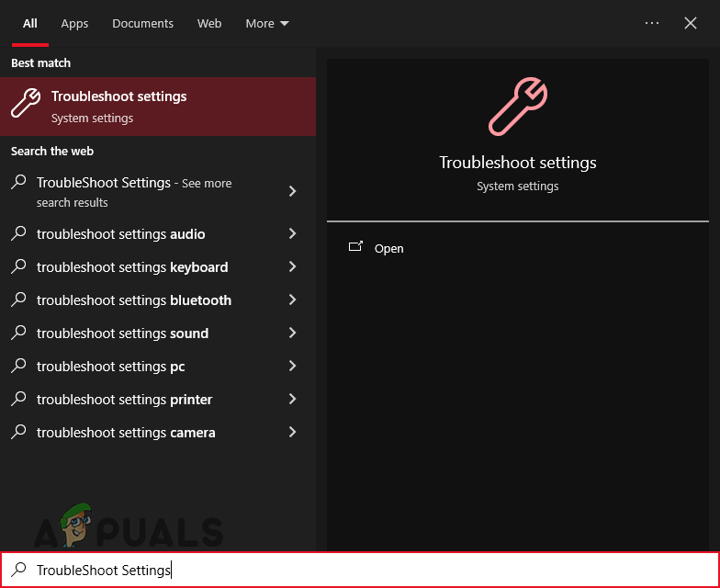Click into the search text field
The image size is (720, 588).
point(367,570)
